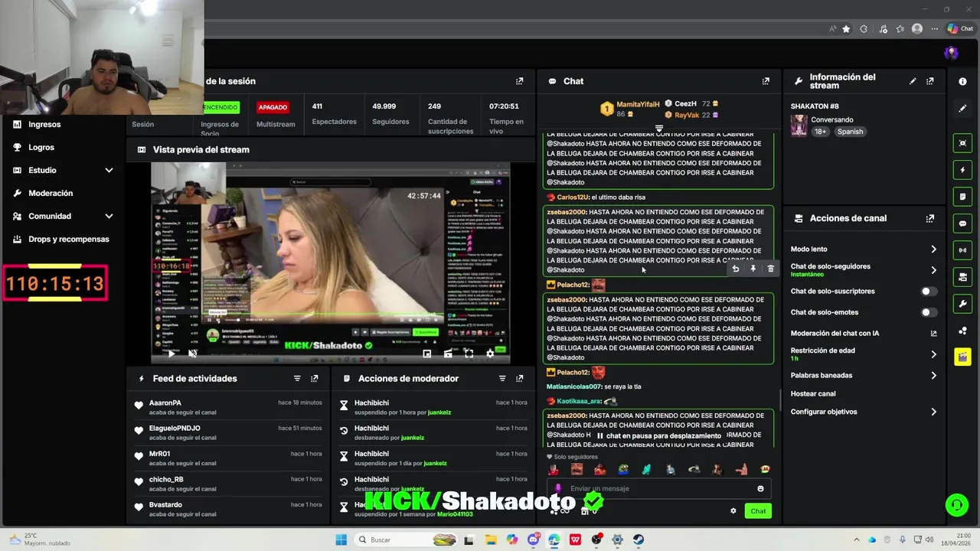980x551 pixels.
Task: Open Steam from the taskbar
Action: (x=638, y=540)
